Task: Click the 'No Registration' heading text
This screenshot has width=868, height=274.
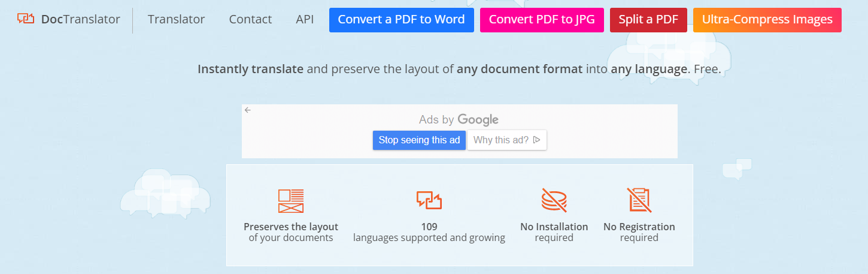Action: 639,227
